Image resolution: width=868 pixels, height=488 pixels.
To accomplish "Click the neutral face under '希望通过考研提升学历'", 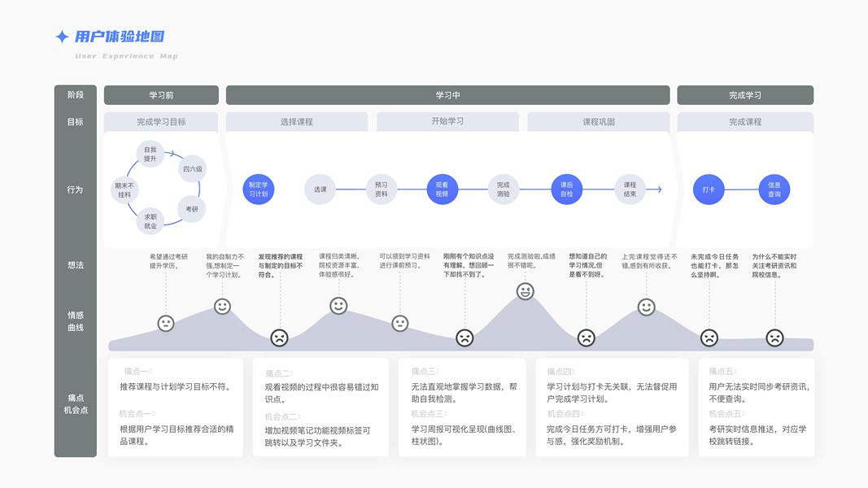I will click(166, 323).
